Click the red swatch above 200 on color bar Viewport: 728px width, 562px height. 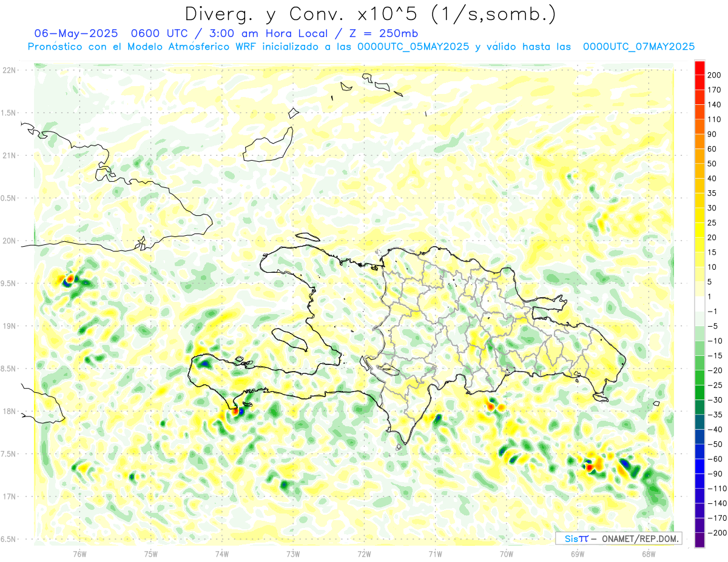[x=699, y=67]
